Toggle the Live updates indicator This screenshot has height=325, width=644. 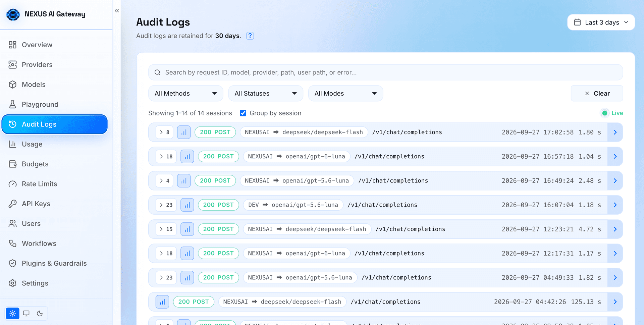tap(612, 113)
